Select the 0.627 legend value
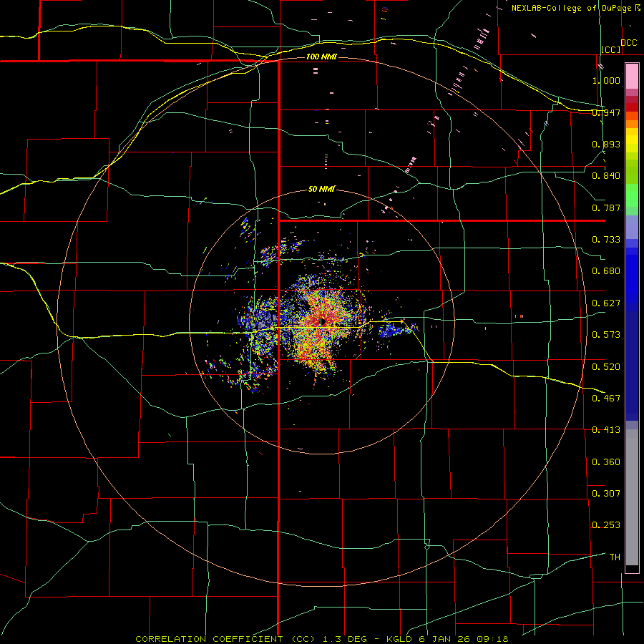644x644 pixels. tap(606, 303)
